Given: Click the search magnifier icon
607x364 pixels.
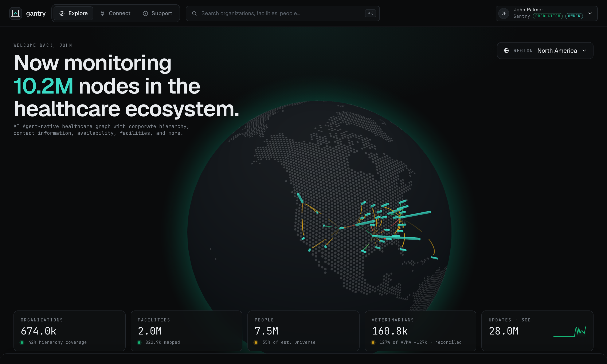Looking at the screenshot, I should (x=194, y=13).
